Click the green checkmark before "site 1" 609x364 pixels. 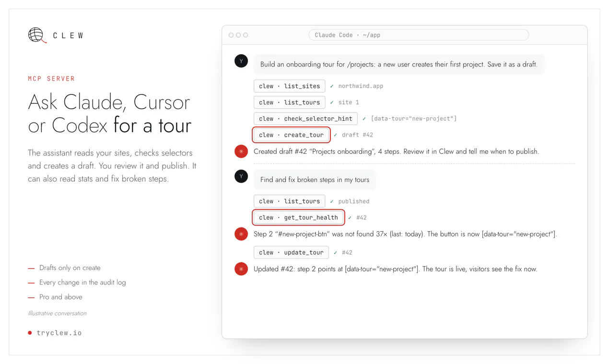pos(332,102)
